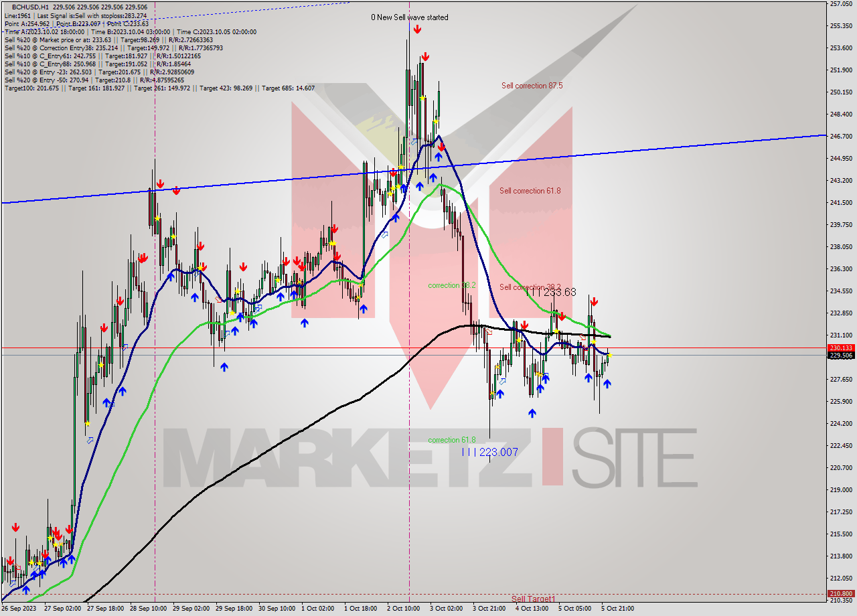
Task: Select the red 'Sell correction 61.8' label
Action: click(x=530, y=191)
